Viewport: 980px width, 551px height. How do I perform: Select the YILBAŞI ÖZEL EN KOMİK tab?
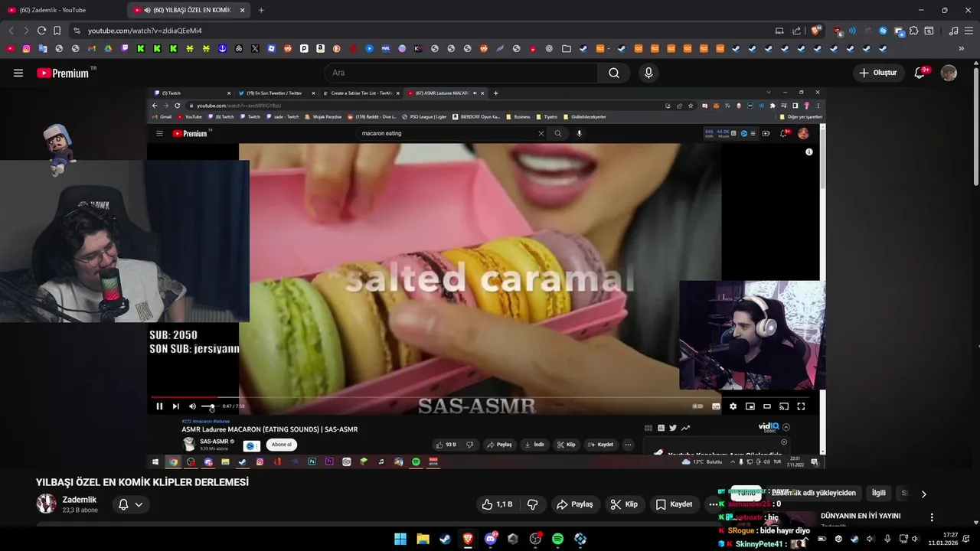188,10
